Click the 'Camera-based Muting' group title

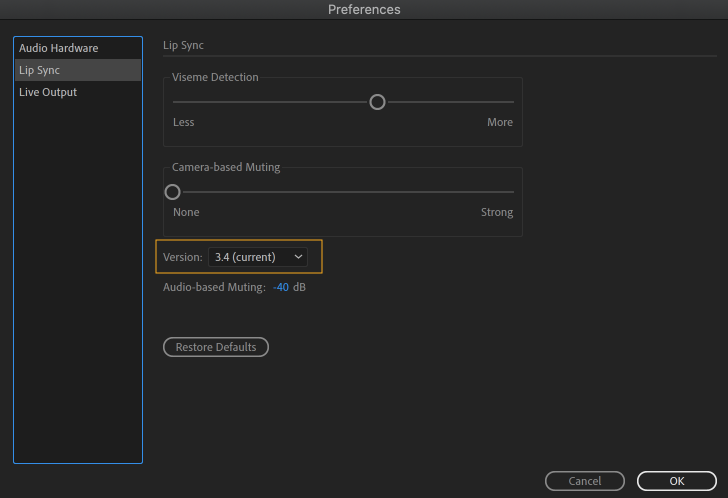coord(226,167)
